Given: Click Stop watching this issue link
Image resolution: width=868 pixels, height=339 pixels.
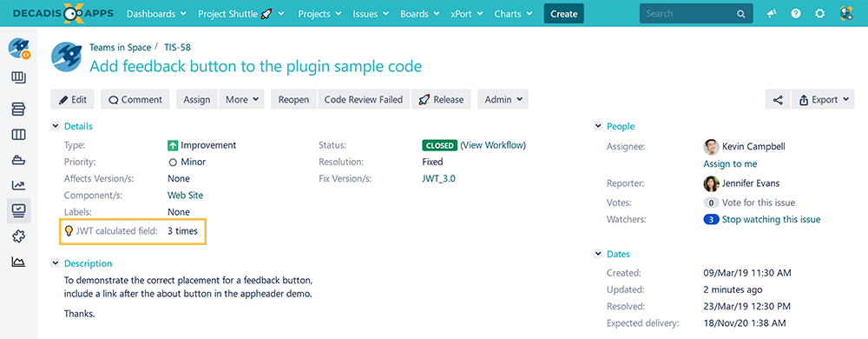Looking at the screenshot, I should coord(771,219).
